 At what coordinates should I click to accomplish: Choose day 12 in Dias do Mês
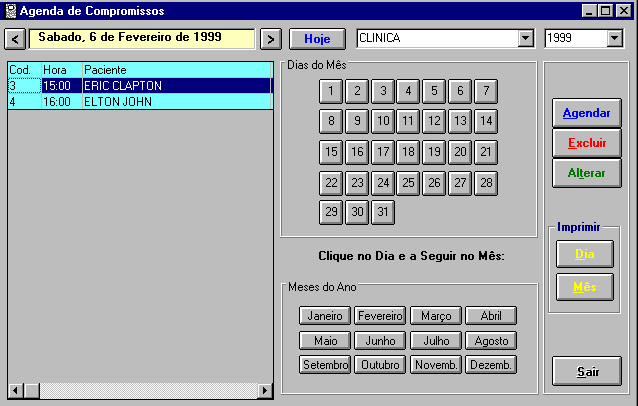pyautogui.click(x=434, y=121)
